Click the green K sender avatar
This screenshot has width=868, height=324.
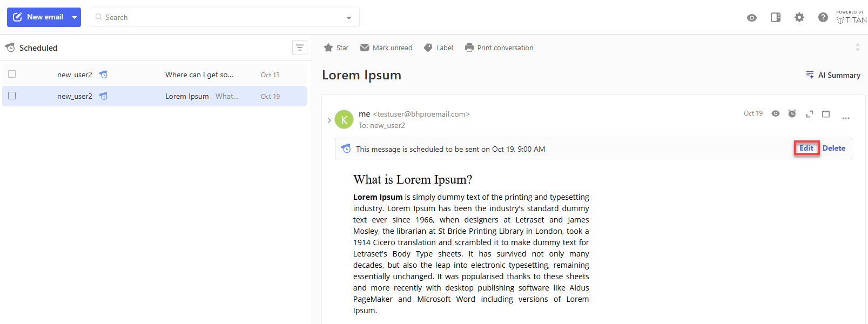344,119
